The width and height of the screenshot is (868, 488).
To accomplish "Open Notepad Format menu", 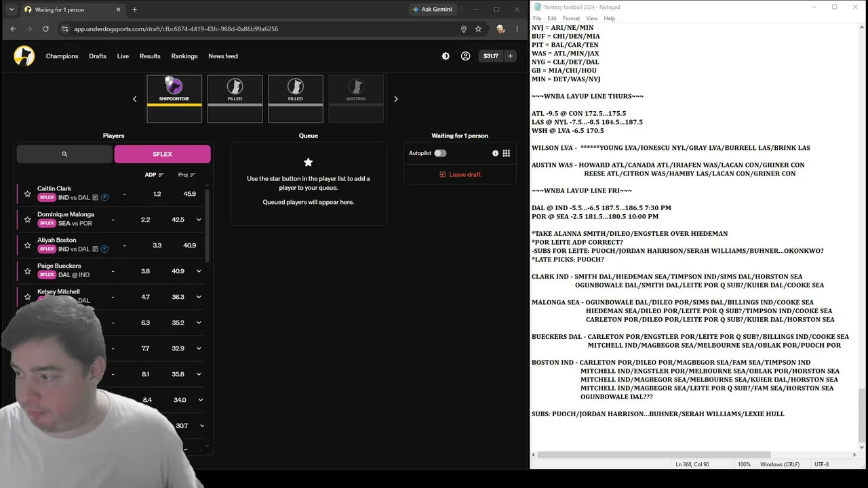I will (x=571, y=18).
